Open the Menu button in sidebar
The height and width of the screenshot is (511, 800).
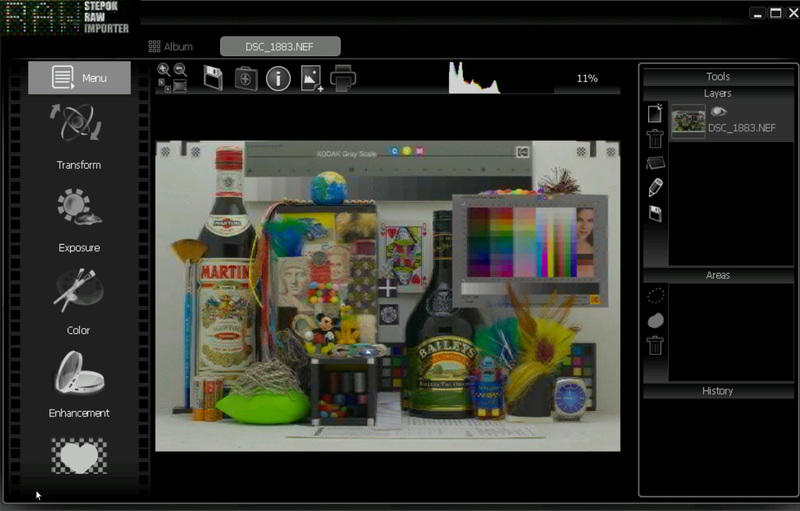point(79,78)
